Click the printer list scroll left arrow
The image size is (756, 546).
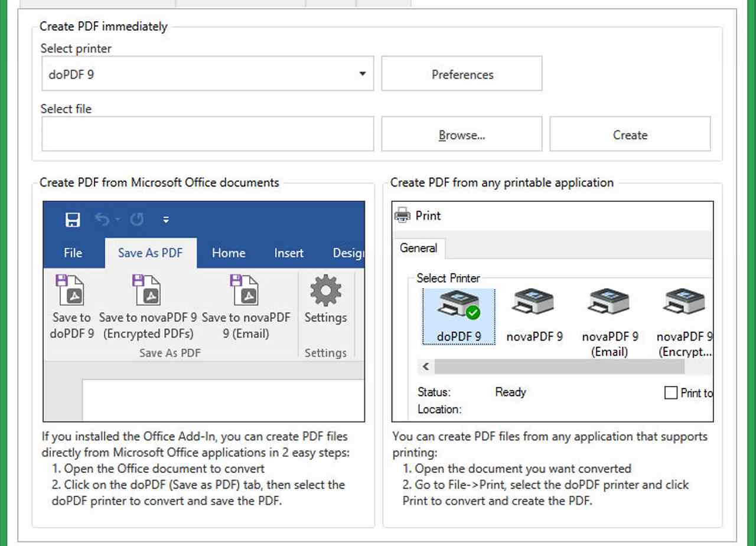(x=426, y=367)
